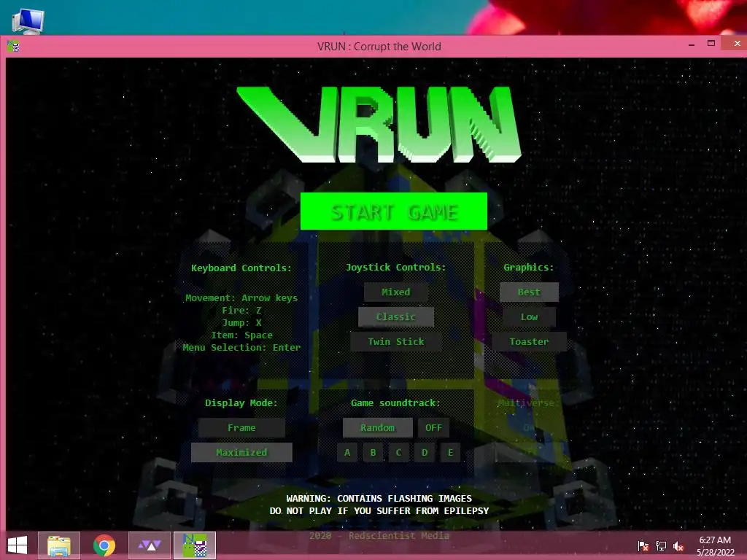
Task: Click 'Menu Selection: Enter' text
Action: click(x=241, y=348)
